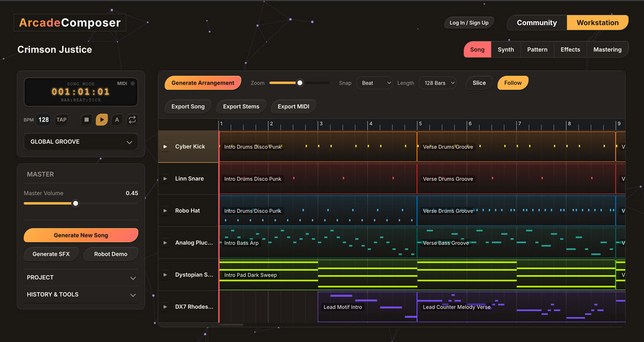
Task: Click the BPM field showing 128
Action: pyautogui.click(x=43, y=120)
